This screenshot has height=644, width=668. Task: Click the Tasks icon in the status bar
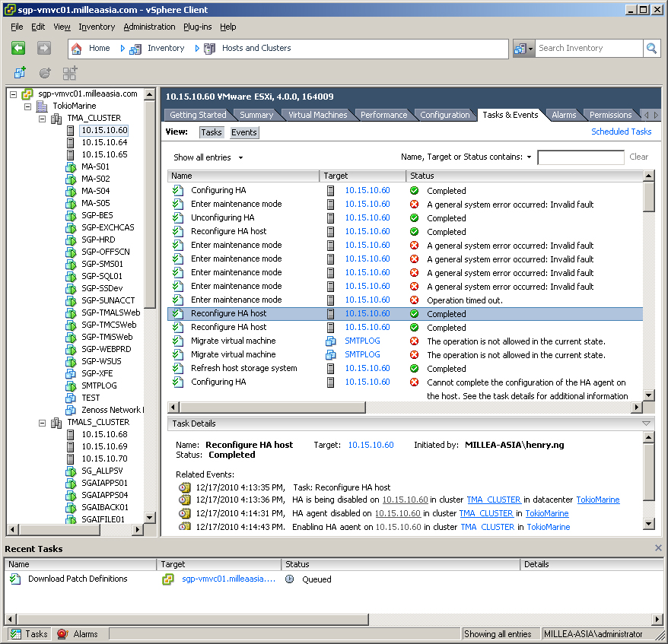pyautogui.click(x=16, y=634)
